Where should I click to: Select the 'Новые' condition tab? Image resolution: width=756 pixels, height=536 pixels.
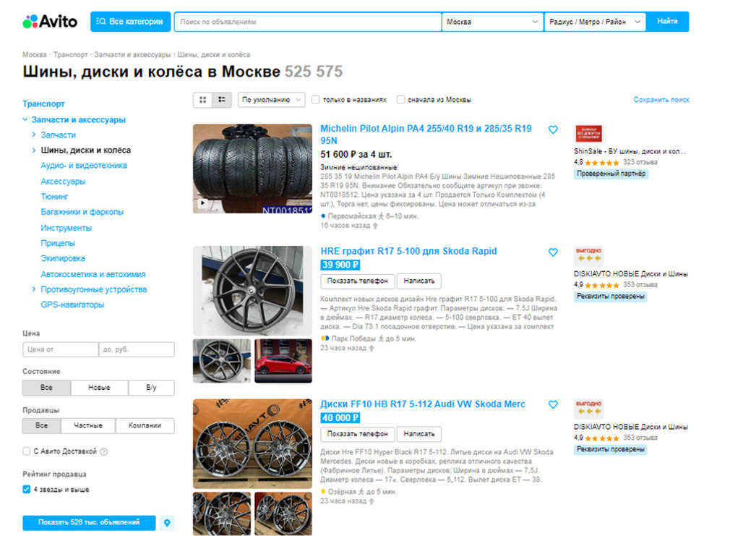pos(99,388)
